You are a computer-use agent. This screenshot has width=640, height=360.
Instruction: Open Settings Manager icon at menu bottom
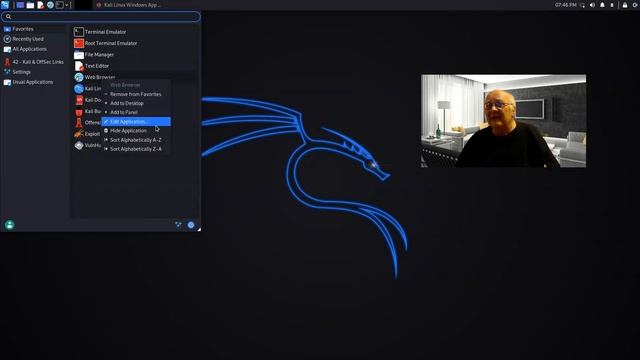[x=178, y=224]
